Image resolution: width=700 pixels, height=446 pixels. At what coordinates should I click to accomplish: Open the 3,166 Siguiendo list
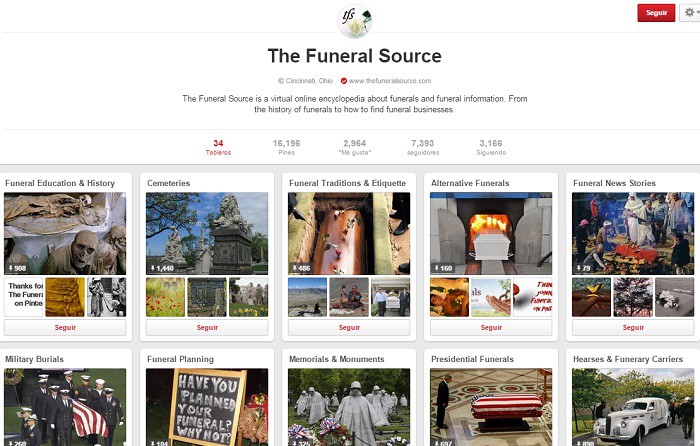(x=491, y=147)
